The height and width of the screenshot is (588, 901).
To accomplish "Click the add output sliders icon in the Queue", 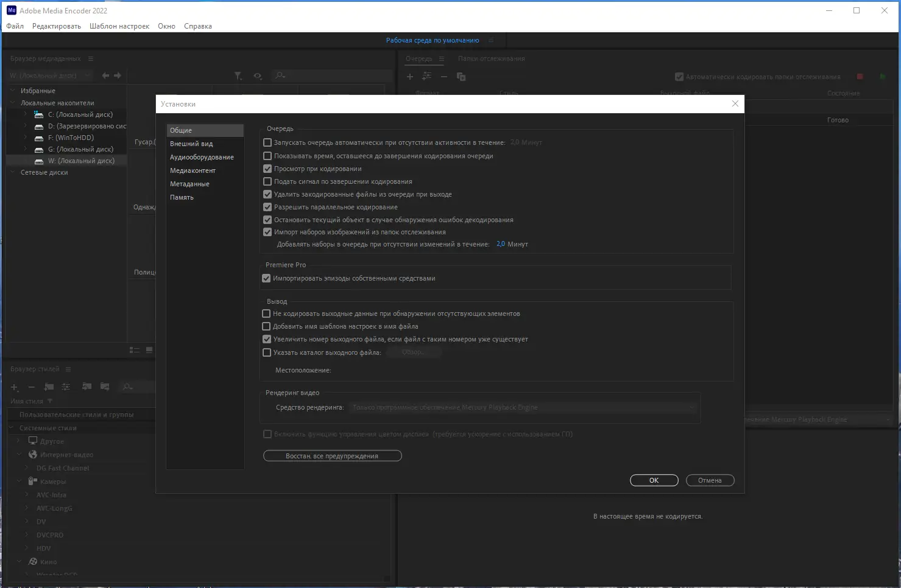I will (x=427, y=76).
